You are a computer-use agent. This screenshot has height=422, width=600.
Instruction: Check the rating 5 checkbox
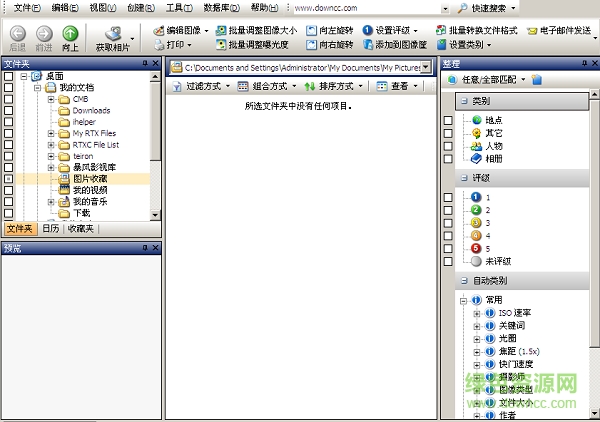[448, 249]
